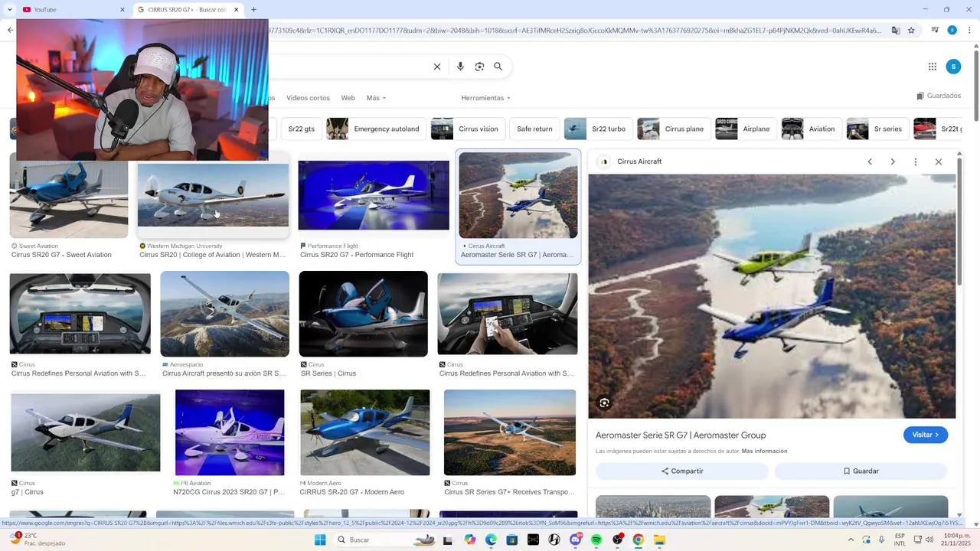Go to next image in preview panel
Viewport: 980px width, 551px height.
pyautogui.click(x=893, y=161)
